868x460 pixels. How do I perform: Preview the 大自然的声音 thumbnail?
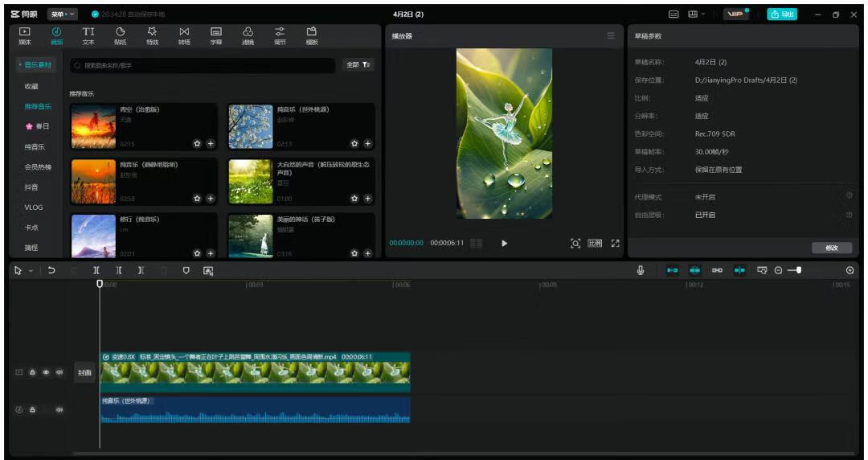(251, 181)
